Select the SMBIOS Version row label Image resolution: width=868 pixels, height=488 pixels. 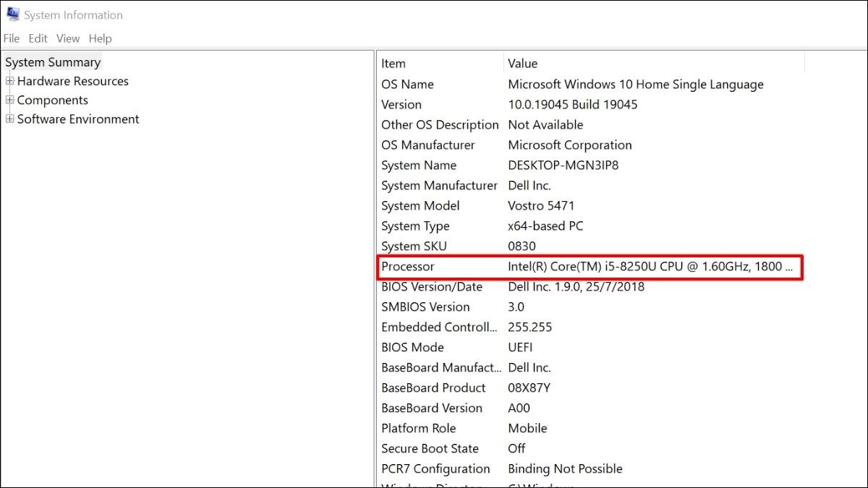[426, 307]
